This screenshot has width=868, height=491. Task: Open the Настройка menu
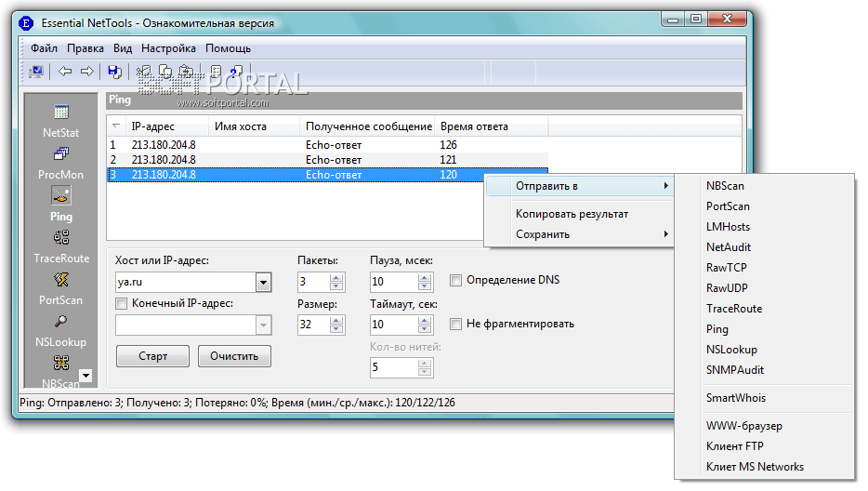(168, 48)
